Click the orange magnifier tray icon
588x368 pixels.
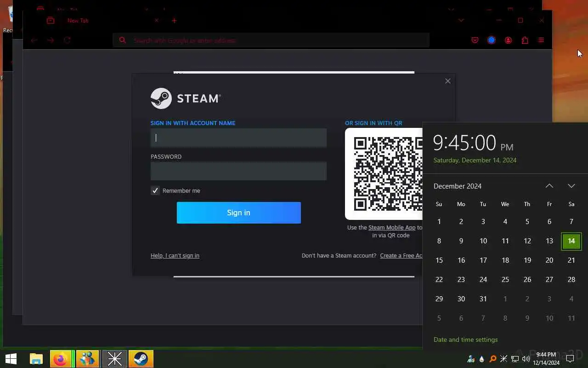[492, 359]
